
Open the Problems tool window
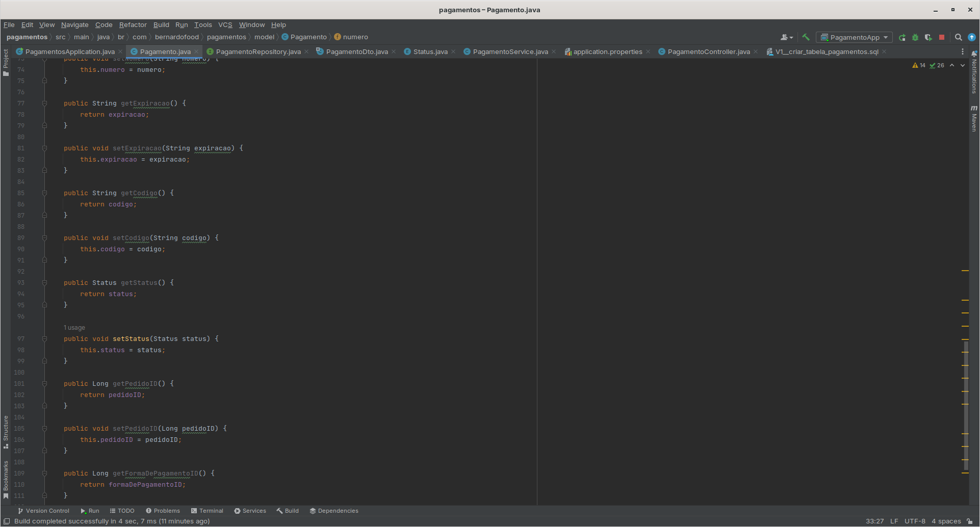(x=163, y=511)
